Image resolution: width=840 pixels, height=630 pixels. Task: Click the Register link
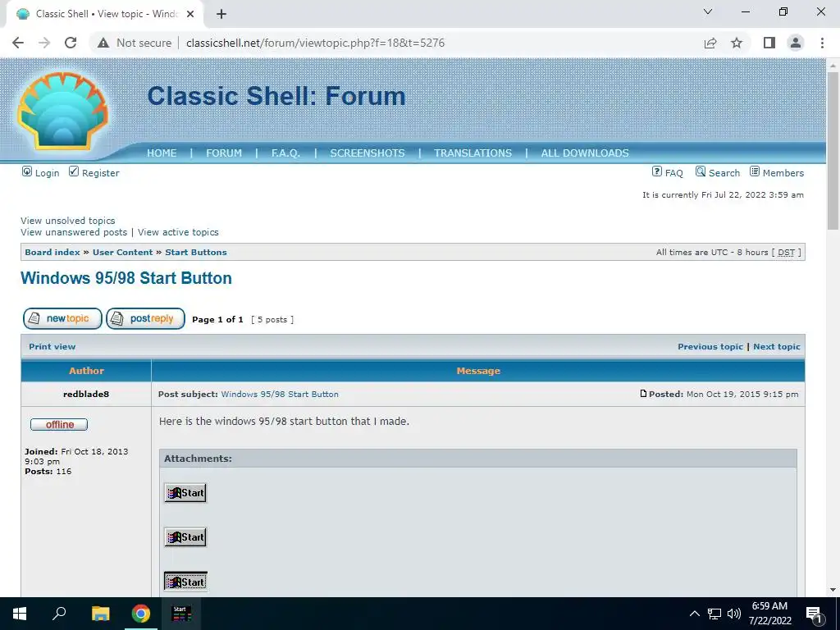[101, 173]
